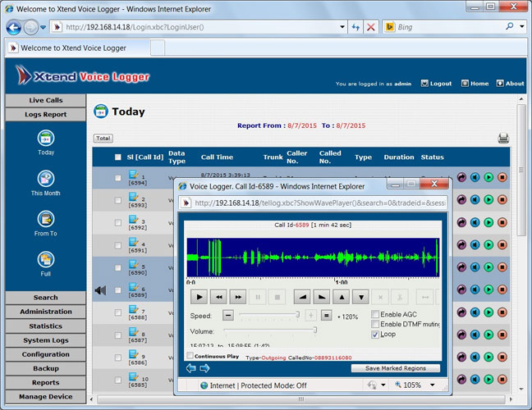Go to next call with right arrow
532x410 pixels.
pos(204,368)
